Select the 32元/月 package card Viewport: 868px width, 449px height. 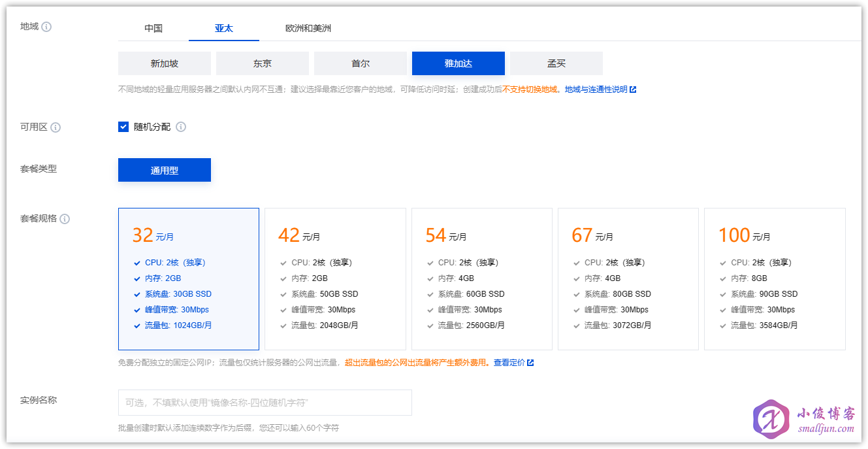(x=189, y=279)
